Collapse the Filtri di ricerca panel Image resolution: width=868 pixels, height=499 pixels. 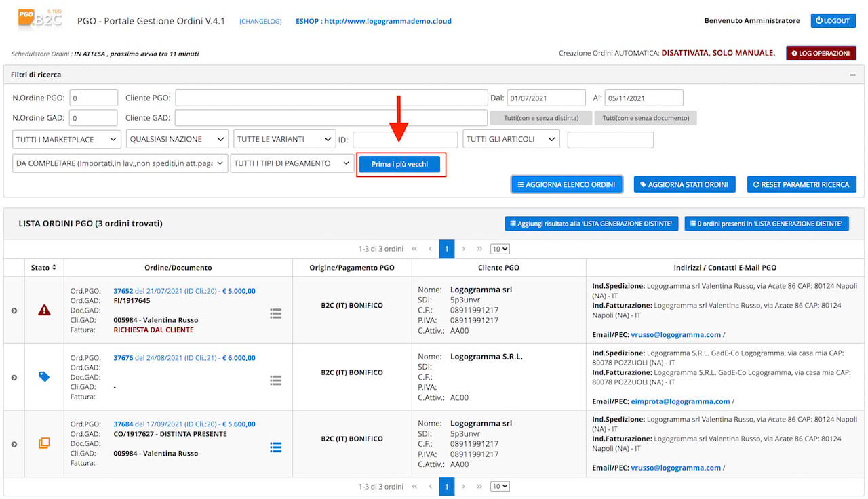tap(853, 75)
